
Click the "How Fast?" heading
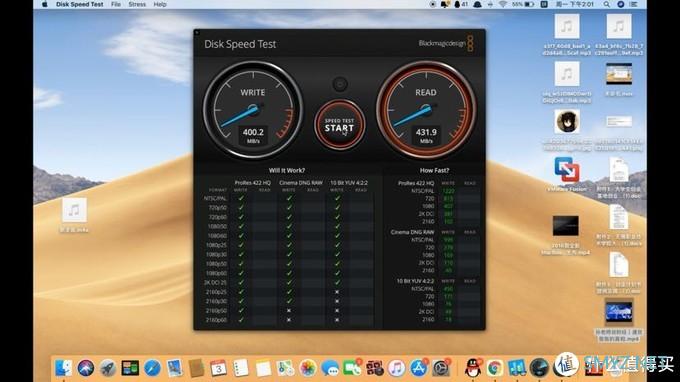point(434,170)
